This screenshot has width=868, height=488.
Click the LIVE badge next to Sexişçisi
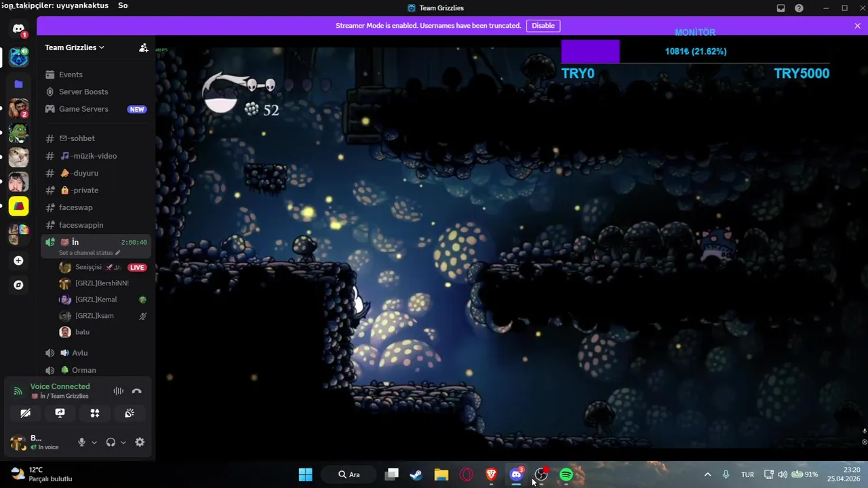(137, 267)
